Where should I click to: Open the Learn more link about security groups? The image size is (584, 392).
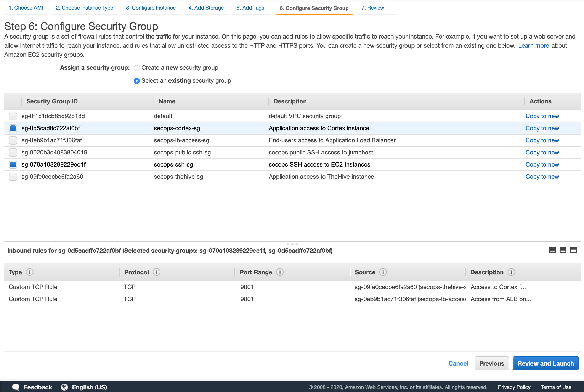point(534,45)
